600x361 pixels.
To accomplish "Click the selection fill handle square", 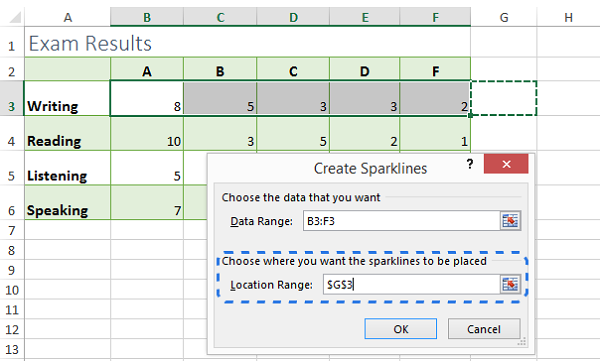I will [x=470, y=115].
